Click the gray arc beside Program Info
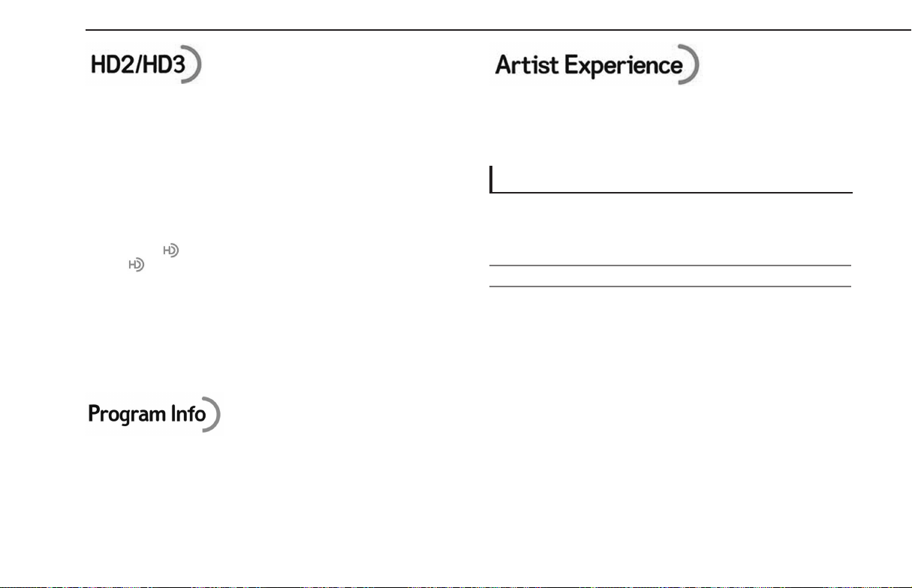The image size is (912, 588). tap(212, 413)
